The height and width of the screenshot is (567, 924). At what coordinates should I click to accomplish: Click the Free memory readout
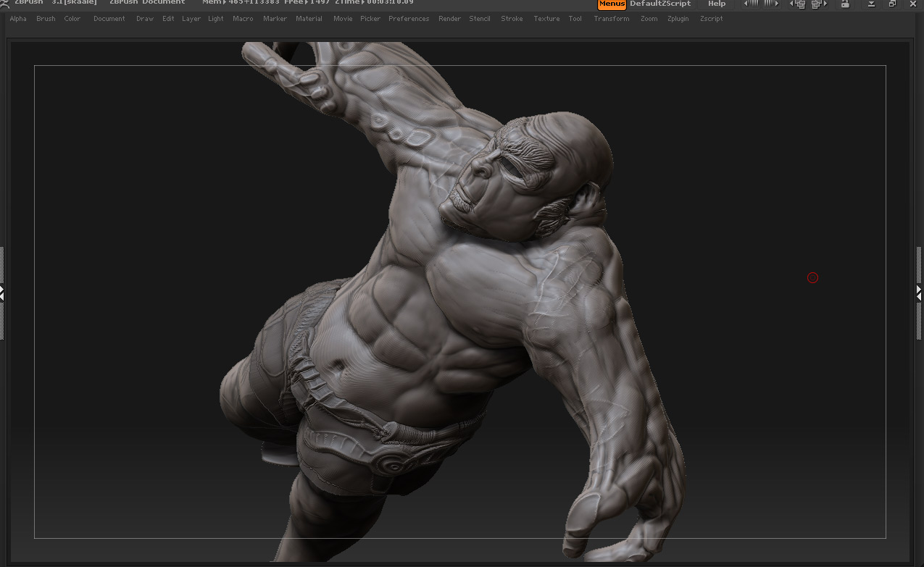point(307,3)
